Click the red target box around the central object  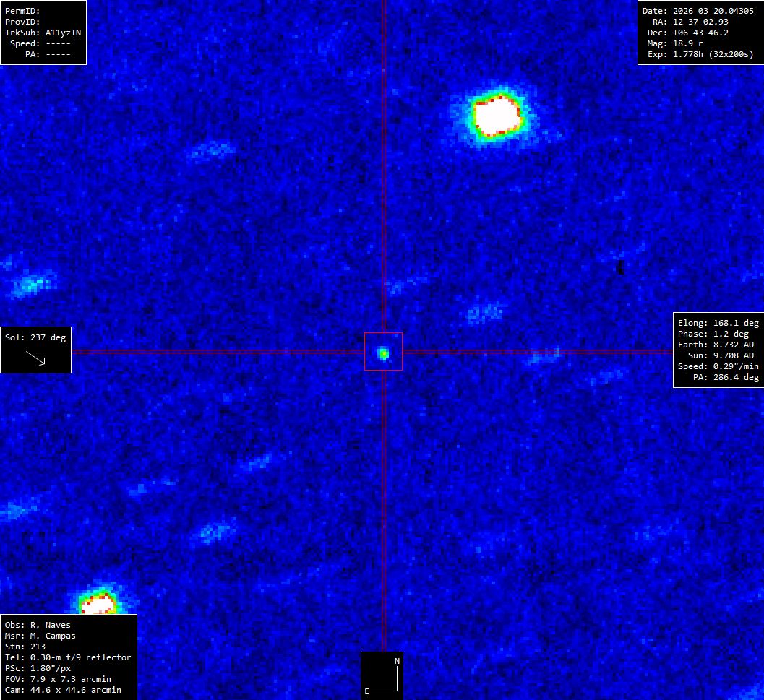click(x=383, y=352)
